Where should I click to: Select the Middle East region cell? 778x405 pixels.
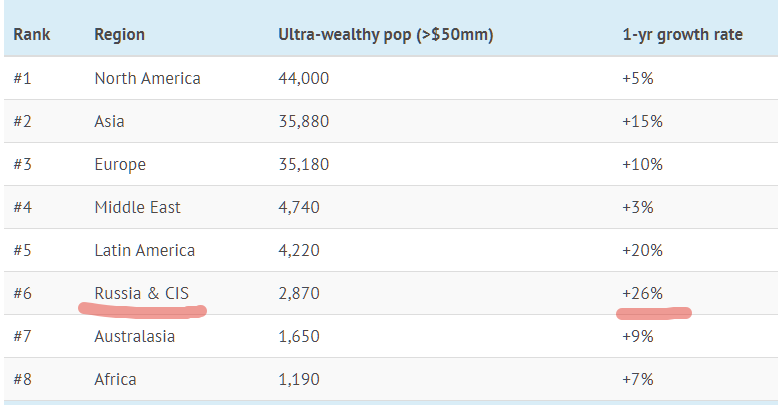137,207
